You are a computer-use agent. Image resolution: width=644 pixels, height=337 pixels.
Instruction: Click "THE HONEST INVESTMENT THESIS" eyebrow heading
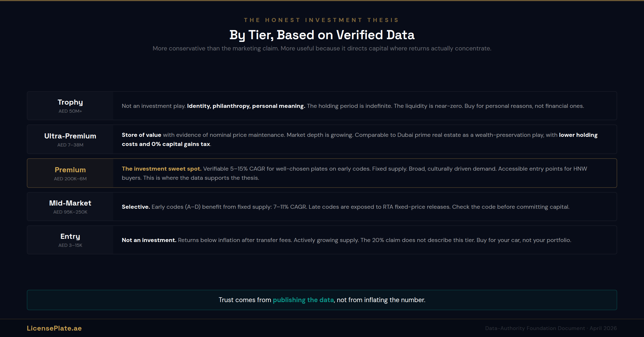(322, 20)
